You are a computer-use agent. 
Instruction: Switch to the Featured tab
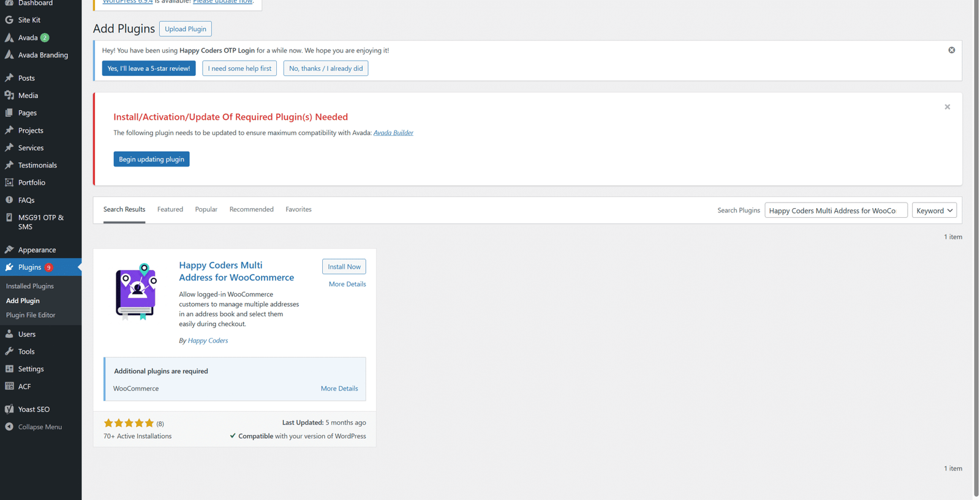[170, 209]
